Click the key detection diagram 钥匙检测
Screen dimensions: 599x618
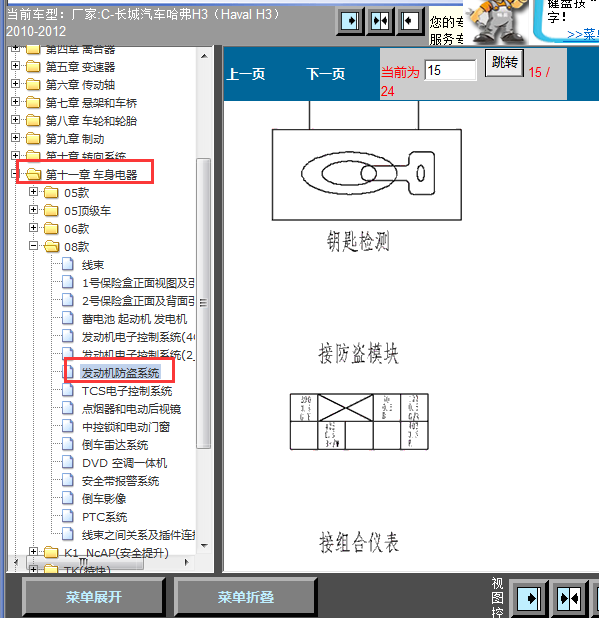click(366, 175)
